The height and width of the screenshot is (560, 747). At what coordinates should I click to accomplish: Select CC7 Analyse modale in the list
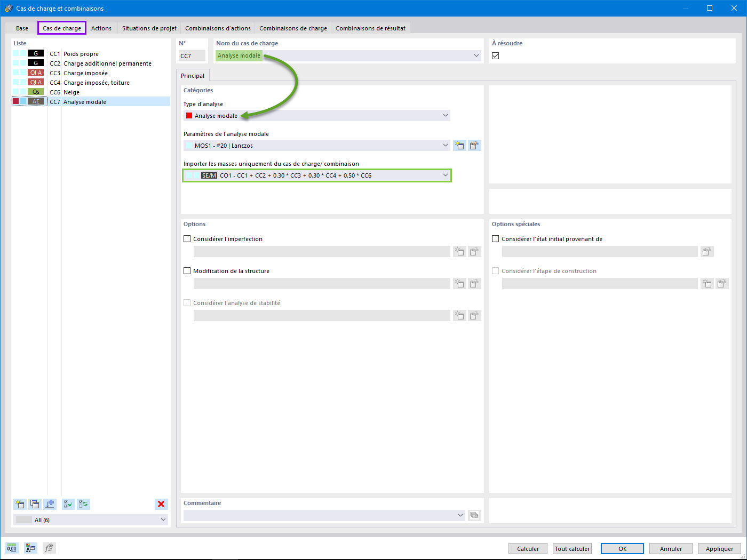tap(91, 102)
